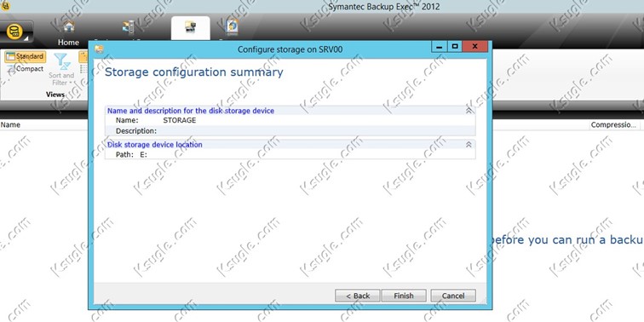Select the Path E: text
644x322 pixels.
pos(131,154)
